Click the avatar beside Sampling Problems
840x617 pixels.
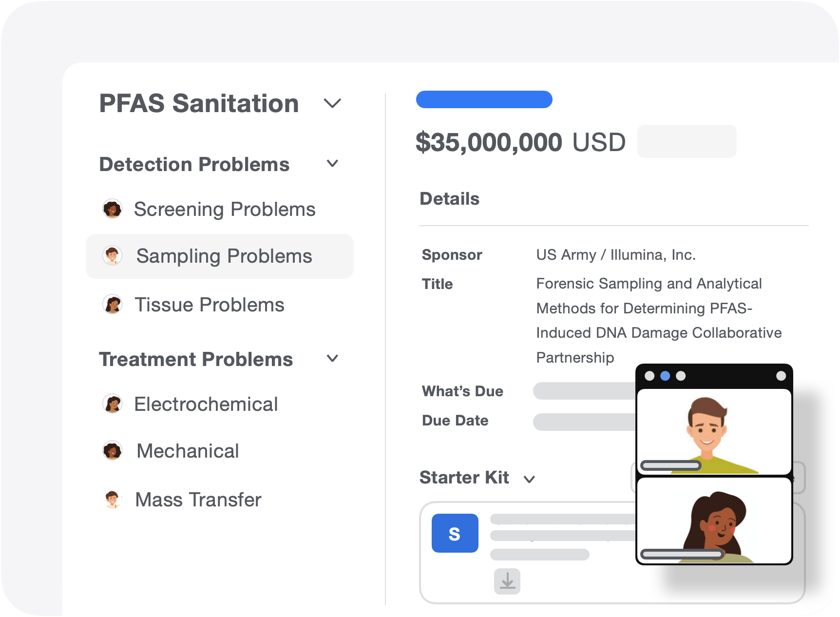tap(113, 256)
